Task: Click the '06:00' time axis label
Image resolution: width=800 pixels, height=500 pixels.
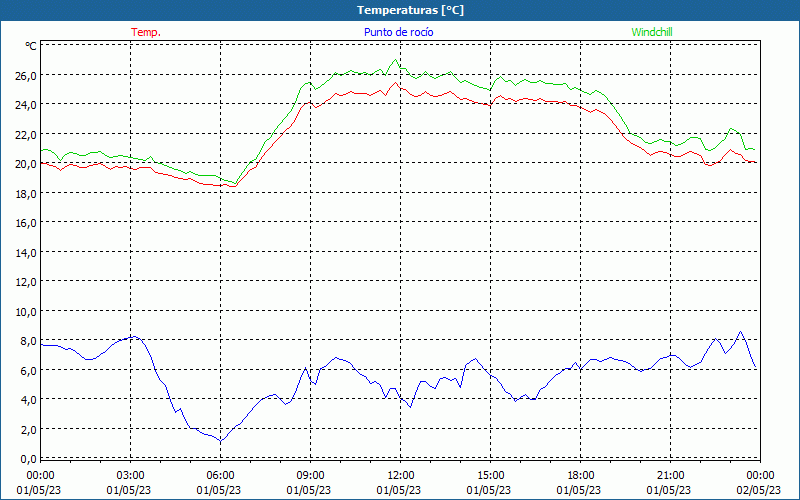Action: (x=220, y=476)
